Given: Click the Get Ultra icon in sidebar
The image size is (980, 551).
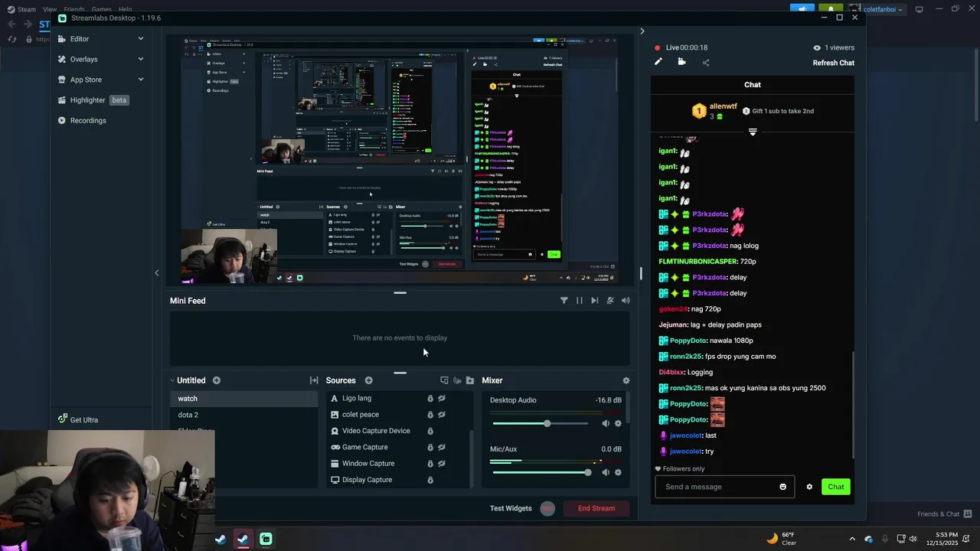Looking at the screenshot, I should 63,419.
